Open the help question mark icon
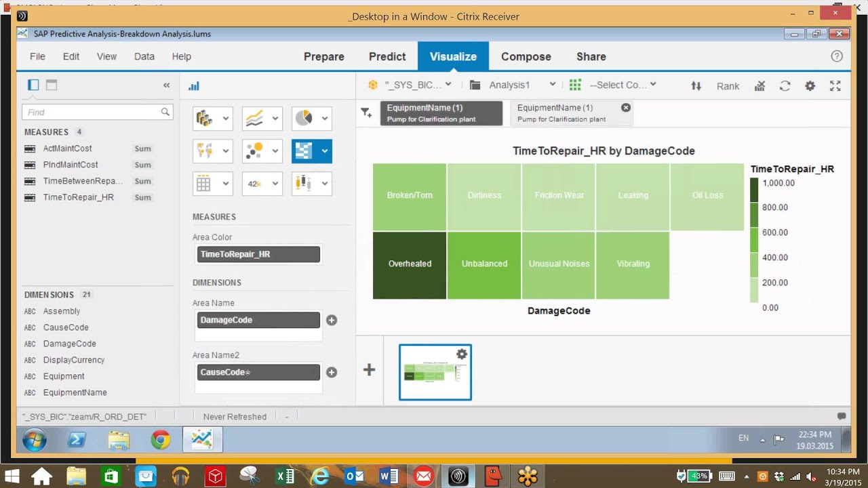 tap(837, 57)
